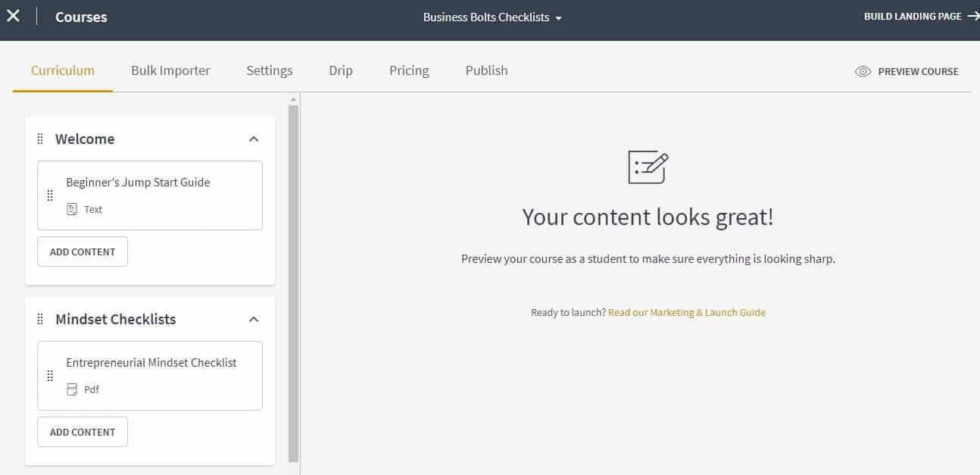Viewport: 980px width, 475px height.
Task: Grab the Welcome chapter drag handle
Action: click(x=40, y=139)
